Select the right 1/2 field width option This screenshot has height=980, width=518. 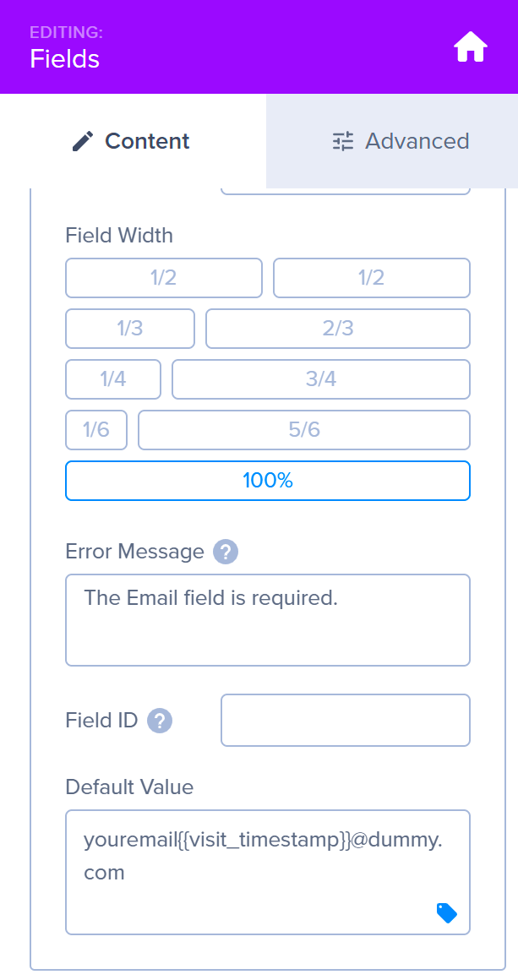click(371, 277)
